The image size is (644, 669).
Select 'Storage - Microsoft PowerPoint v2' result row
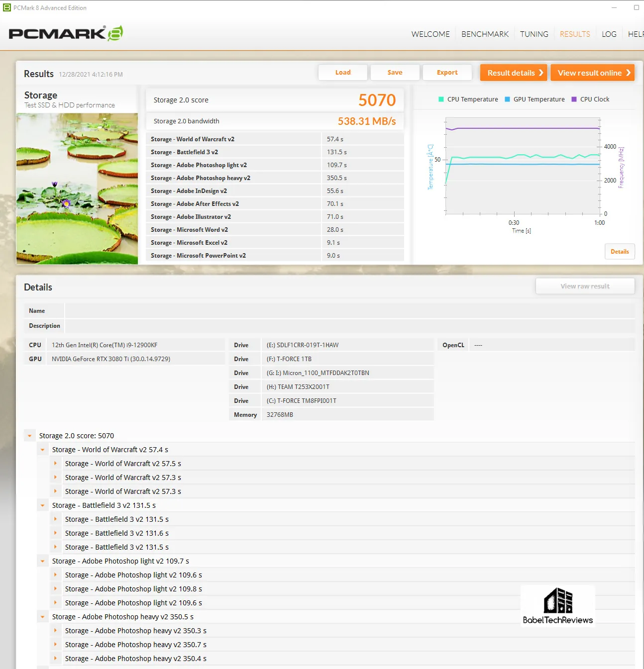[x=275, y=256]
